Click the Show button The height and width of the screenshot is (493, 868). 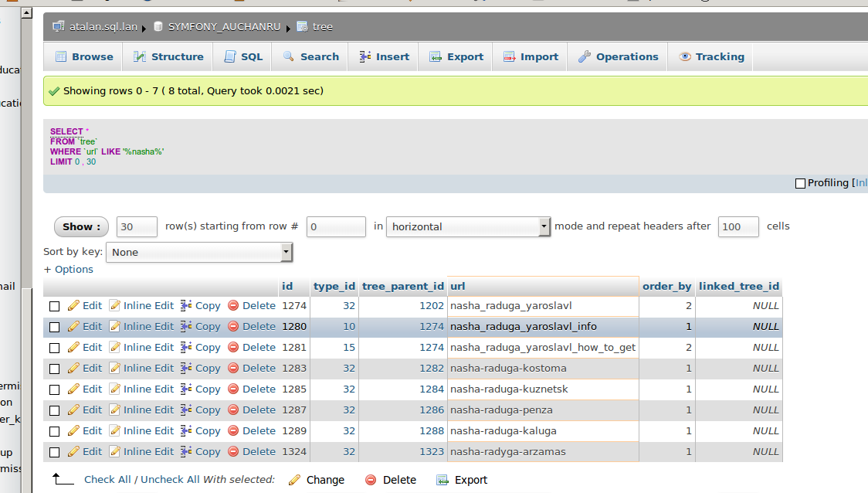pyautogui.click(x=81, y=226)
